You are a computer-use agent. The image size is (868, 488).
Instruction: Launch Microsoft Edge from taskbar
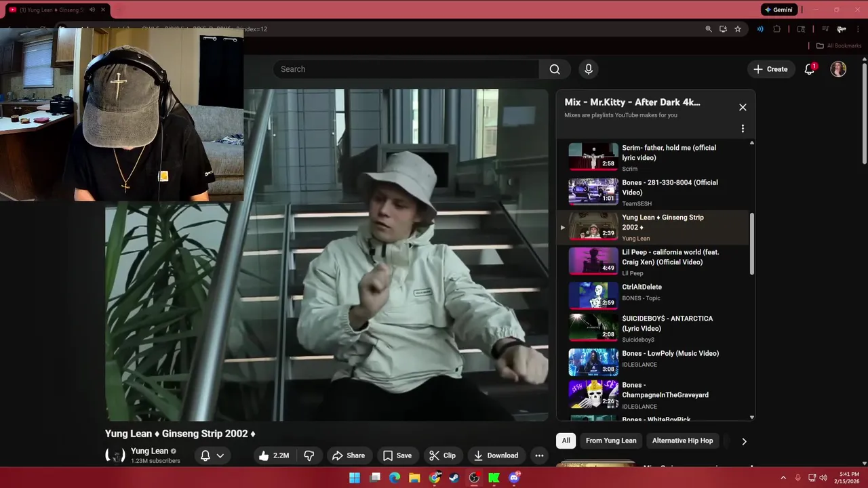[395, 478]
